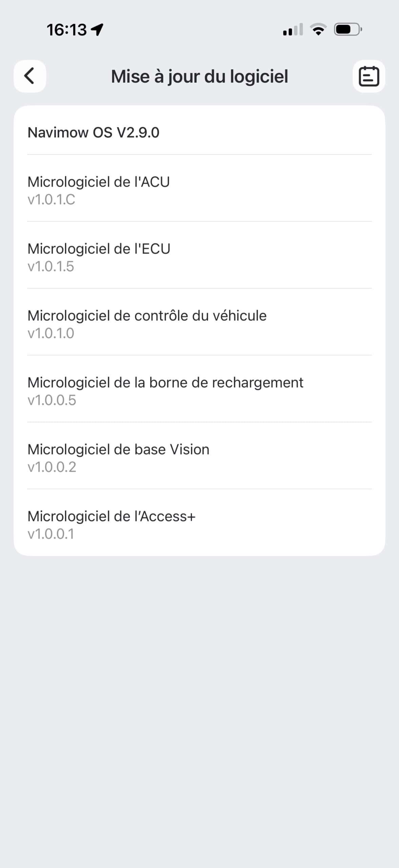Go back using the chevron arrow
The image size is (399, 868).
30,76
